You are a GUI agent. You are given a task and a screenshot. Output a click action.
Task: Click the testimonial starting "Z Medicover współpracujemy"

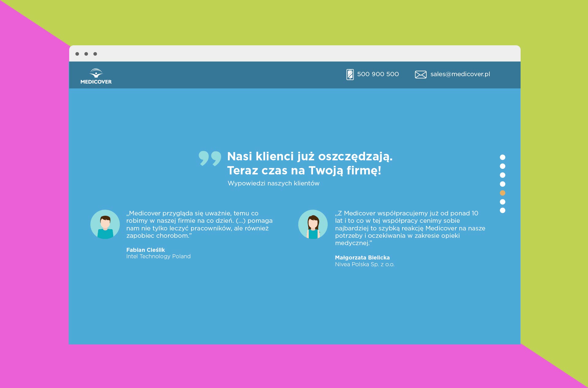pos(410,228)
